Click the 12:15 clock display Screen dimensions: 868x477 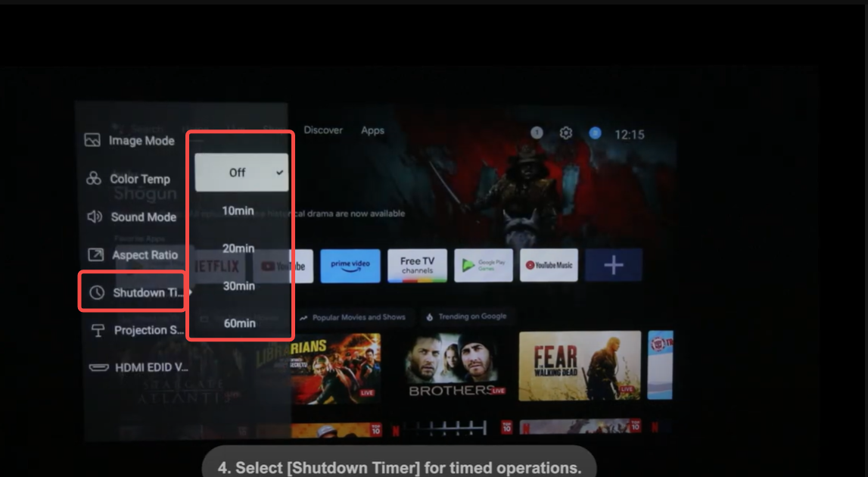(630, 134)
